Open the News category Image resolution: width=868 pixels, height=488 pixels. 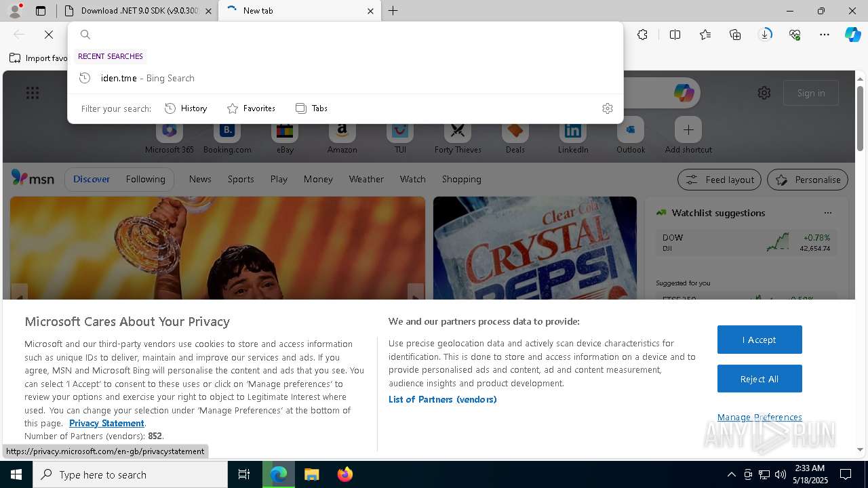(x=200, y=179)
